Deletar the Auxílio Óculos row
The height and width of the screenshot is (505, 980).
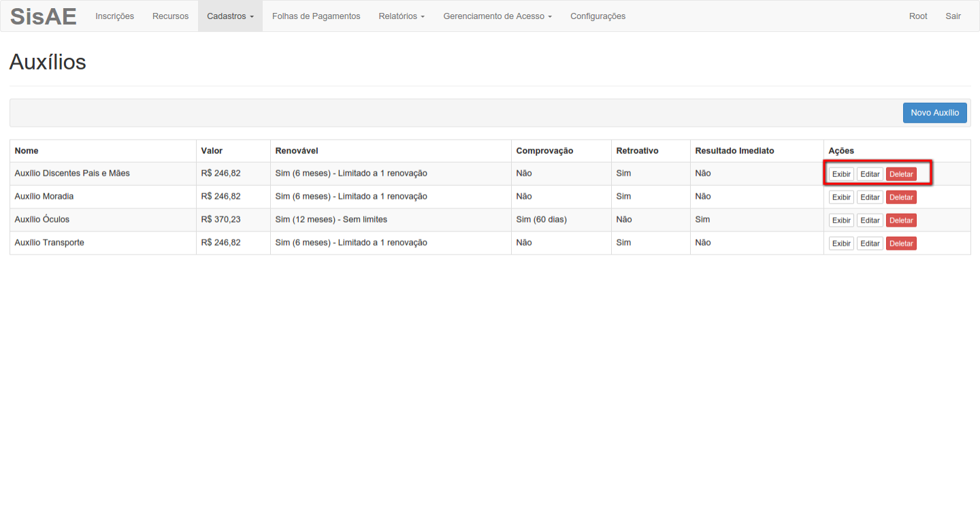pos(901,221)
